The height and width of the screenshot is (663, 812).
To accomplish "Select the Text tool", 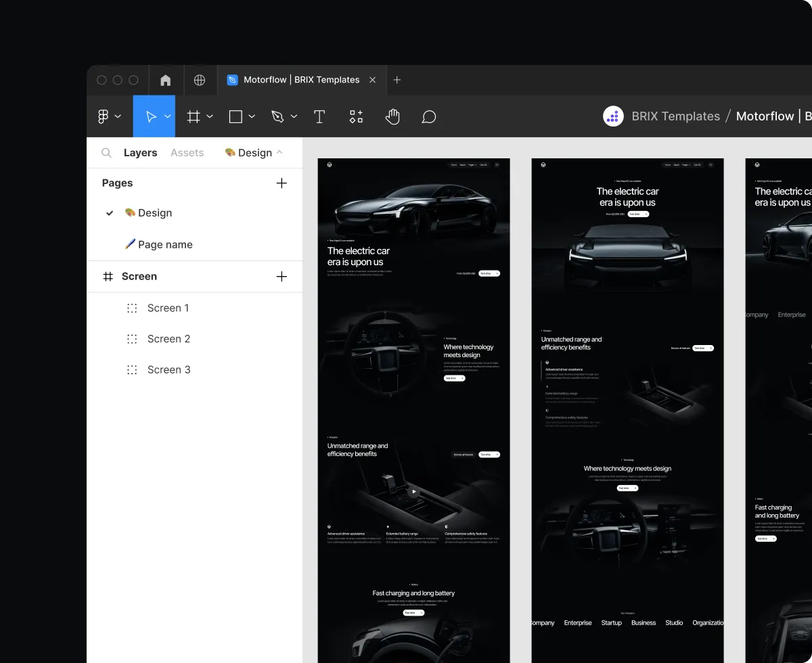I will tap(319, 116).
